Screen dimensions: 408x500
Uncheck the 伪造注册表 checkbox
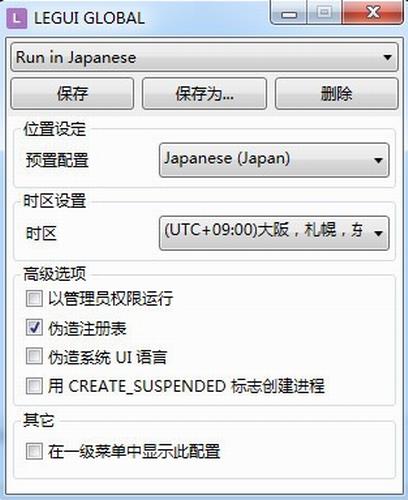[34, 328]
